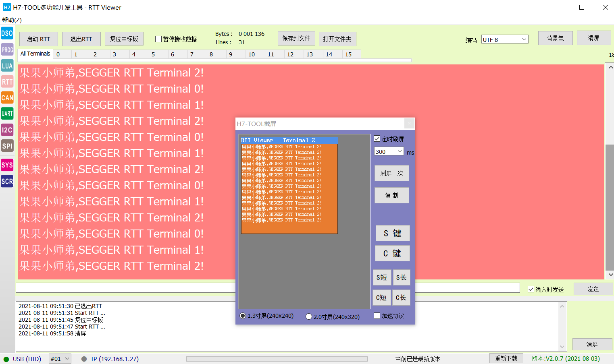Uncheck timed refresh in the screenshot dialog
The image size is (614, 364).
[377, 139]
